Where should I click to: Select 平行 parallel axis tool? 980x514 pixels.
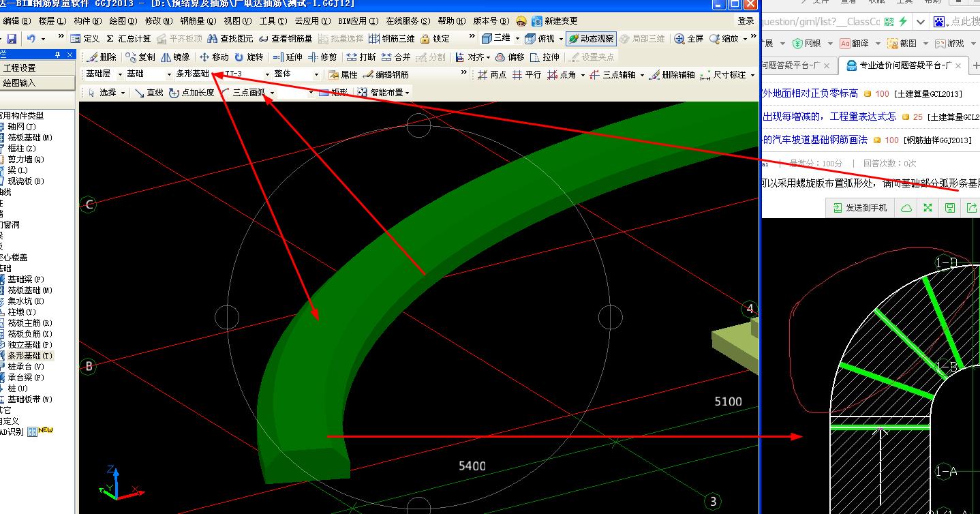526,74
